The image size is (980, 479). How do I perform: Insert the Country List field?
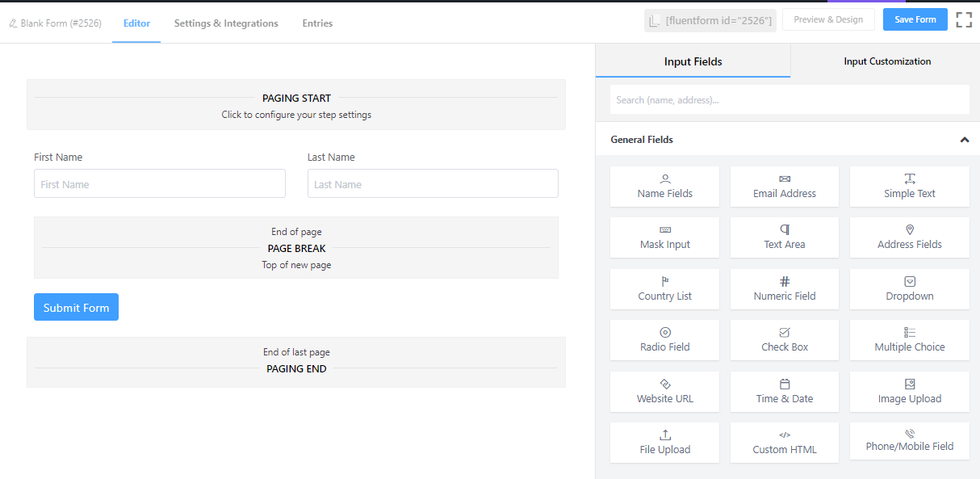pyautogui.click(x=664, y=289)
